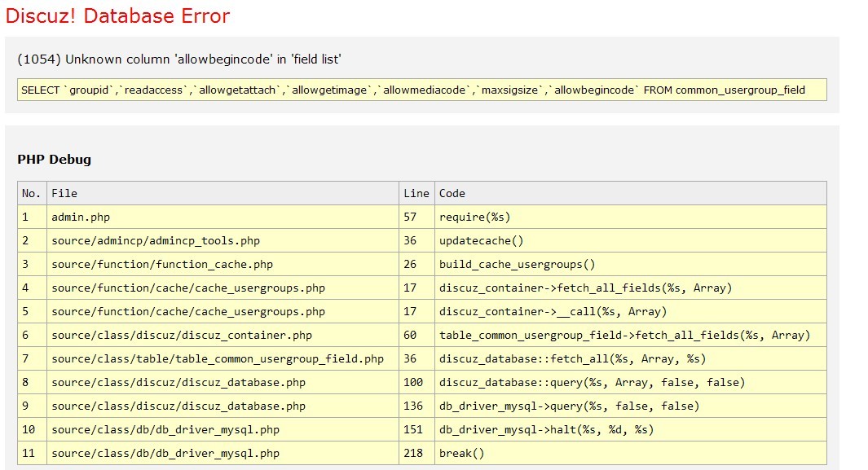Select discuz_database.php cell in row 8

pyautogui.click(x=223, y=382)
